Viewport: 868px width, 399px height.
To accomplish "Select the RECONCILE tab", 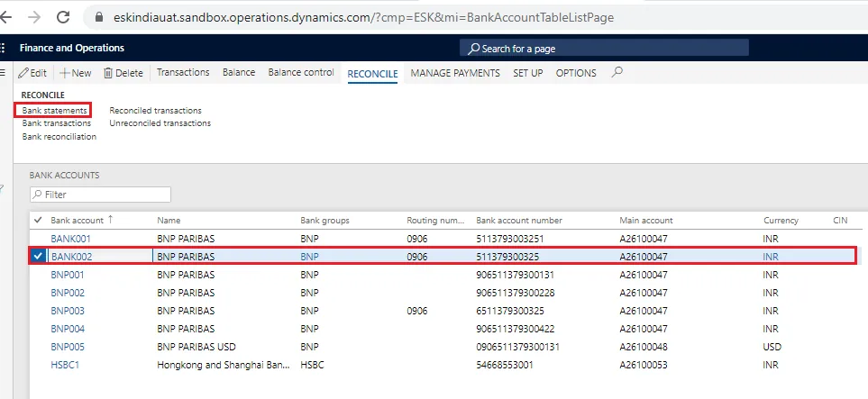I will [372, 74].
